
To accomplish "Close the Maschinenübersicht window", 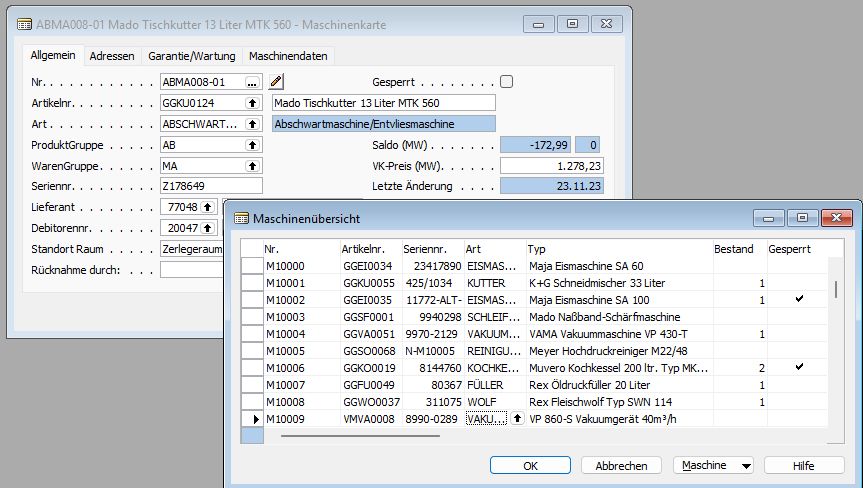I will (x=836, y=218).
